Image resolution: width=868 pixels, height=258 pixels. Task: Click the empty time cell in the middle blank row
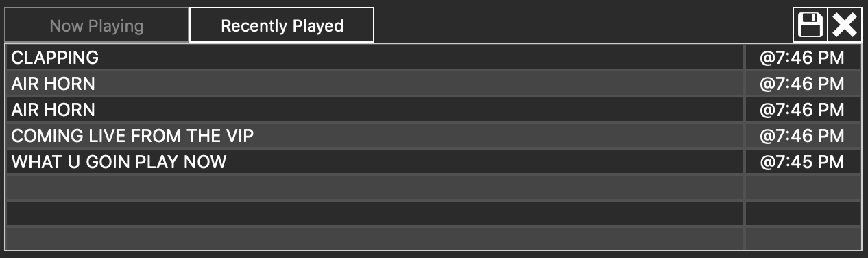pos(803,213)
